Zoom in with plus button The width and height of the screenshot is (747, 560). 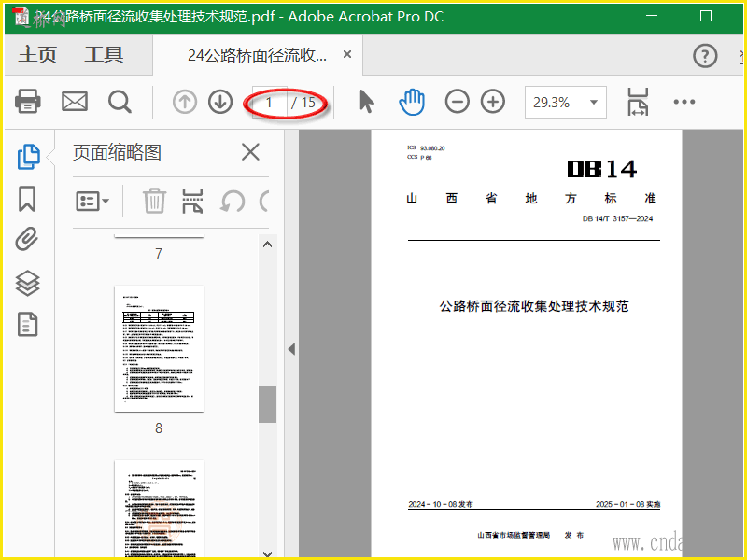(x=493, y=102)
